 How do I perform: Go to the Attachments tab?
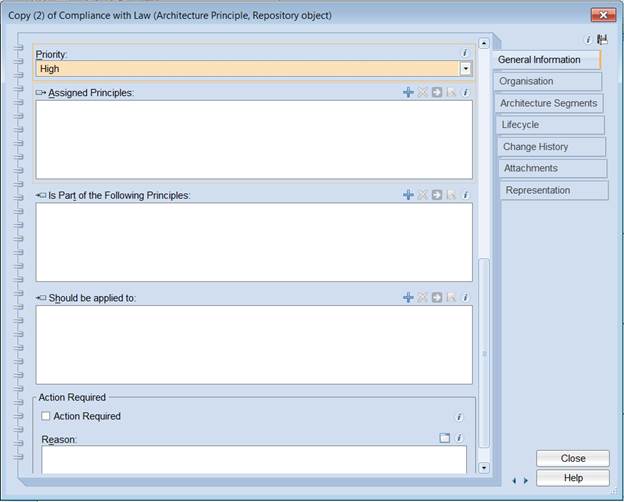tap(554, 168)
